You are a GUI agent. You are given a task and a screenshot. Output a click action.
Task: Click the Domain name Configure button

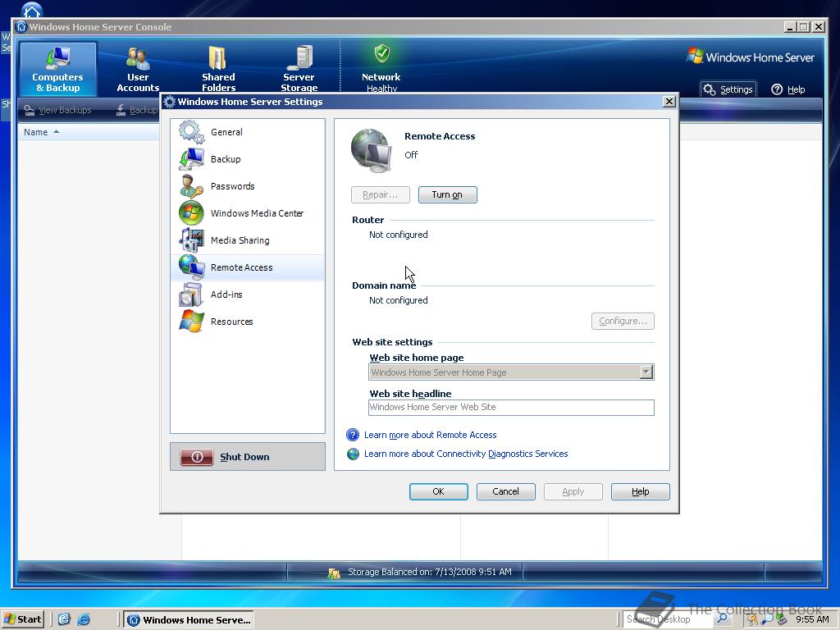click(623, 321)
